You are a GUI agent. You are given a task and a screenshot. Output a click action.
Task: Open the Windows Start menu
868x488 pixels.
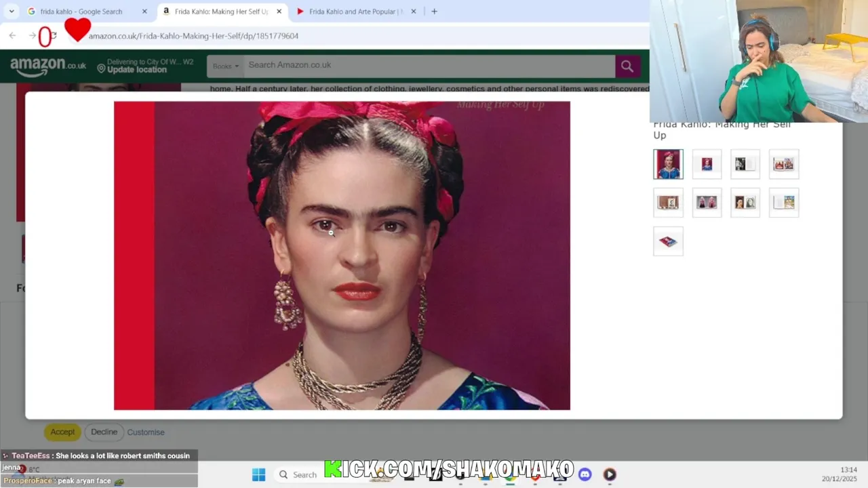pyautogui.click(x=258, y=474)
